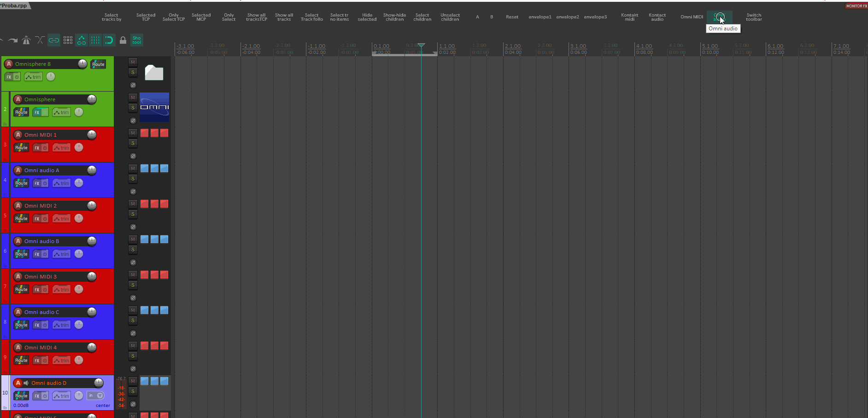
Task: Toggle FX bypass on Omnisphere track
Action: click(x=45, y=112)
